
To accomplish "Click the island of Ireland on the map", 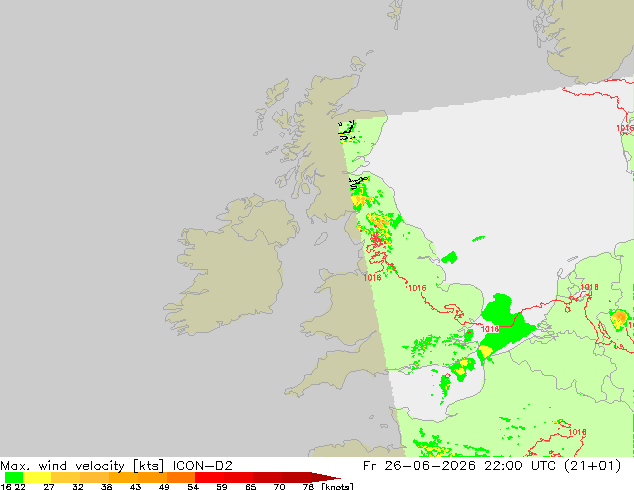I will tap(230, 267).
